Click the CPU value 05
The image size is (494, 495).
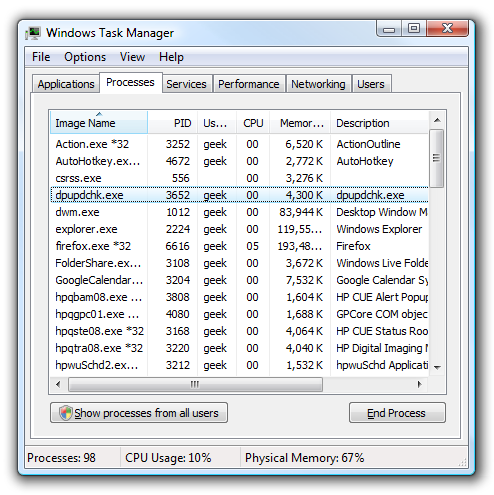pos(252,246)
